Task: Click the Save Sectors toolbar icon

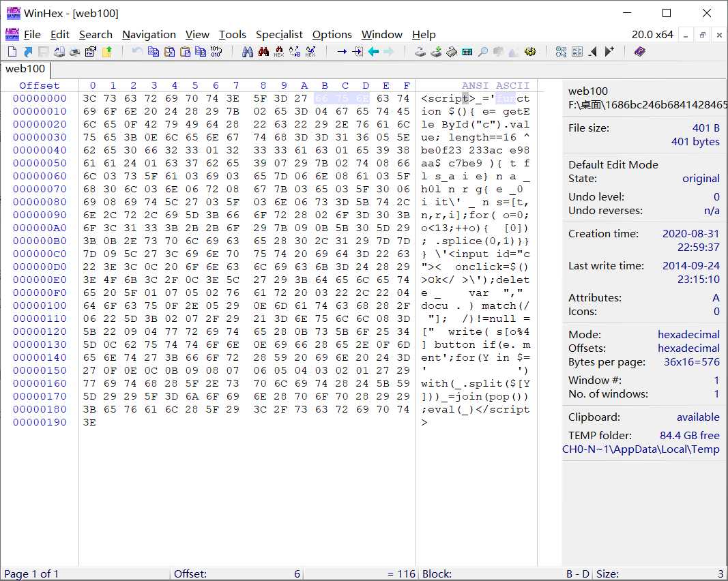Action: [x=44, y=52]
